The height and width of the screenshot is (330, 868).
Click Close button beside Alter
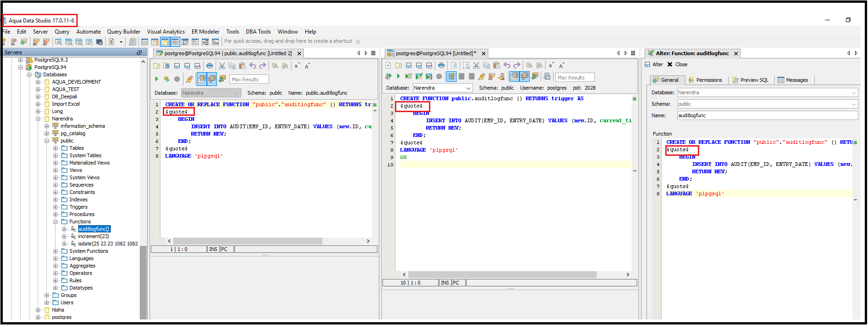point(677,64)
